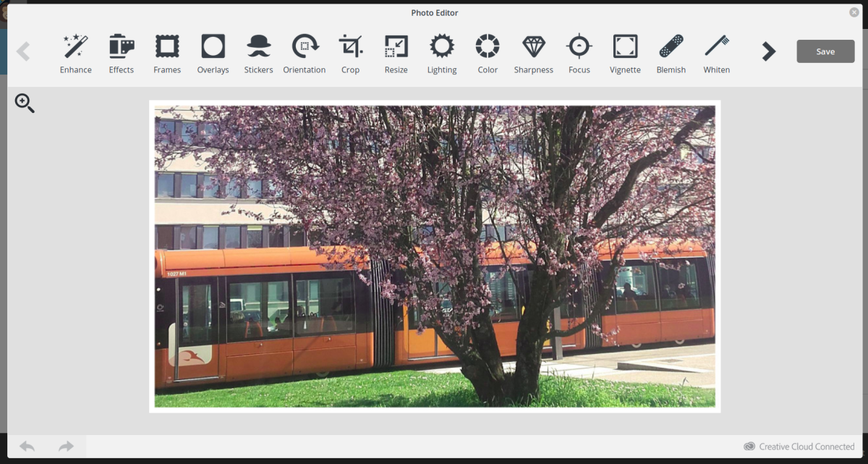
Task: Click the tram photo preview
Action: (x=435, y=256)
